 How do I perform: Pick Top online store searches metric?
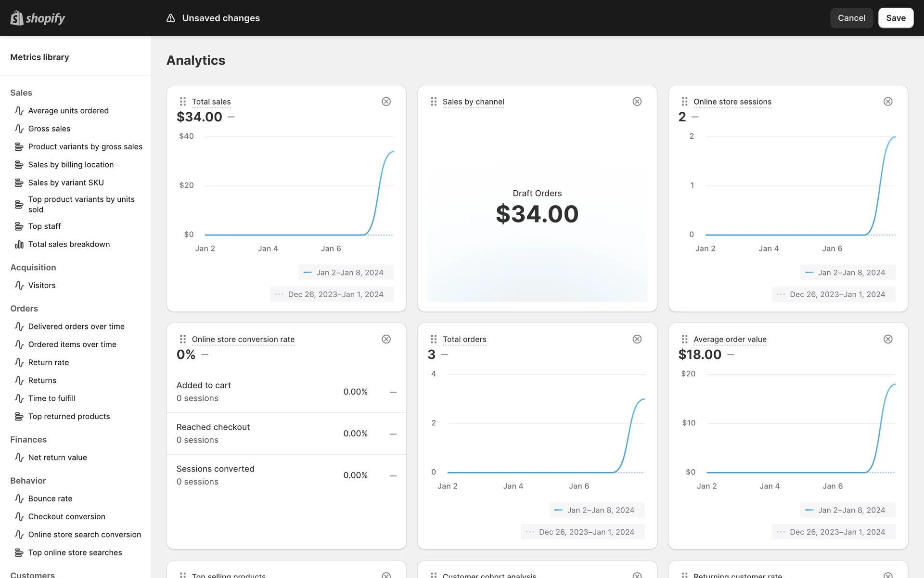[75, 552]
